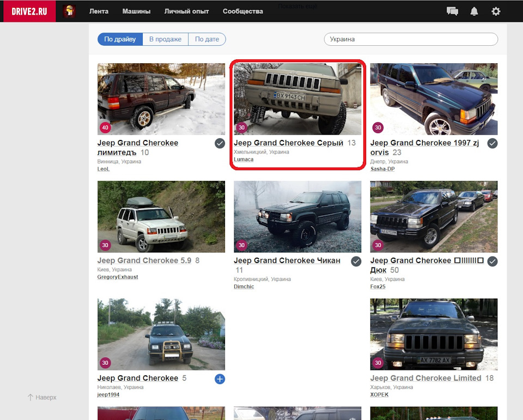Open the black Jeep Дюк street photo

(x=434, y=217)
